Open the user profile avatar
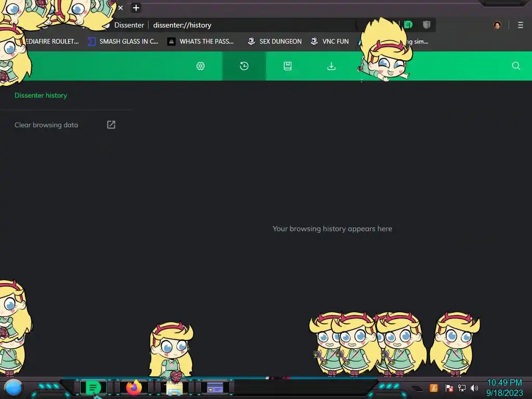The image size is (532, 399). pyautogui.click(x=497, y=25)
